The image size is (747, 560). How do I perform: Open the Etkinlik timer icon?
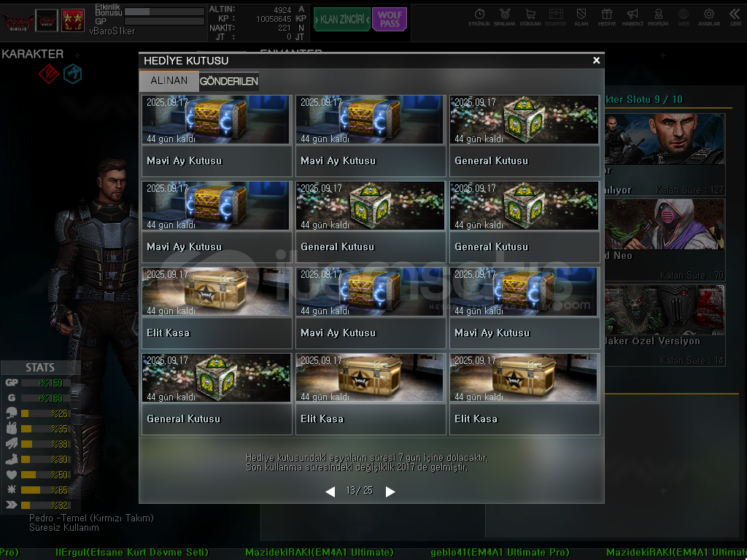pyautogui.click(x=479, y=15)
